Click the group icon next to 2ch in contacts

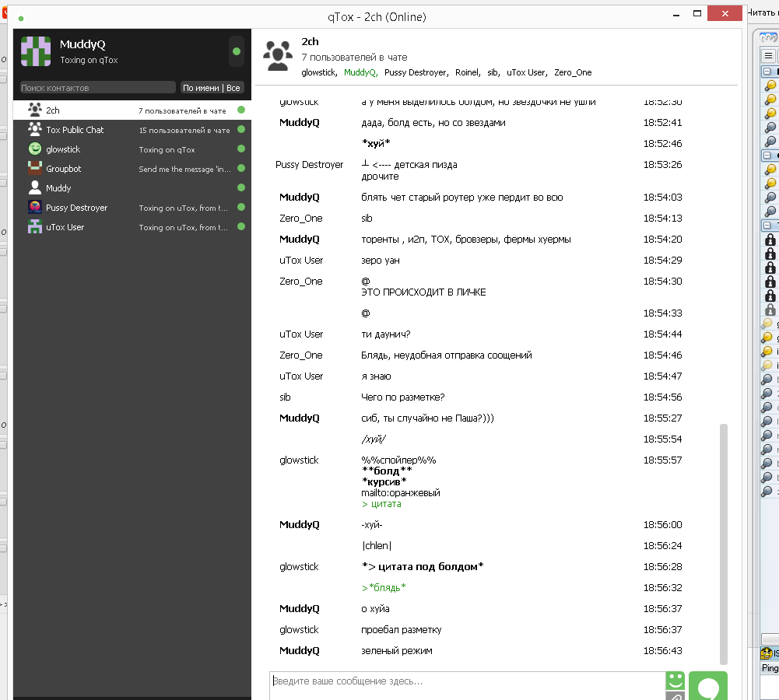(35, 110)
